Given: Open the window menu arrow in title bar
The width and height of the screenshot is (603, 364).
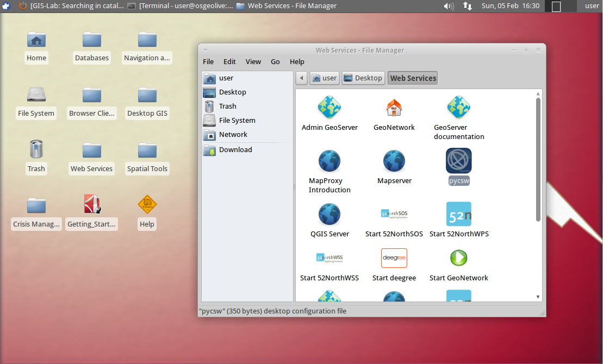Looking at the screenshot, I should (206, 50).
